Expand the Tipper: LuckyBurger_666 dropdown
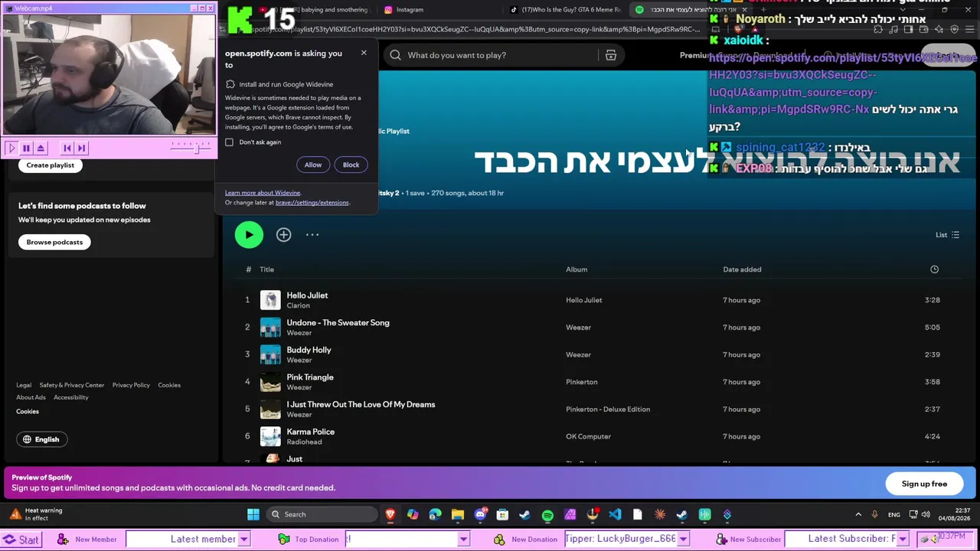 point(683,540)
